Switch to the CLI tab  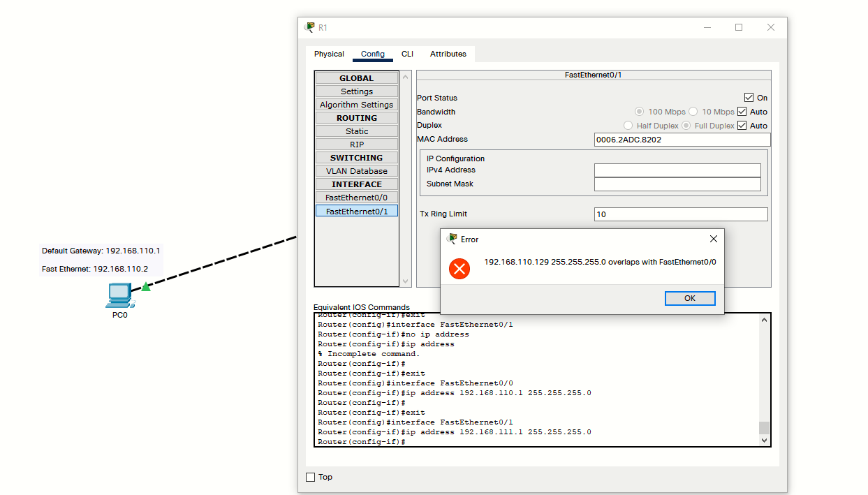point(407,54)
